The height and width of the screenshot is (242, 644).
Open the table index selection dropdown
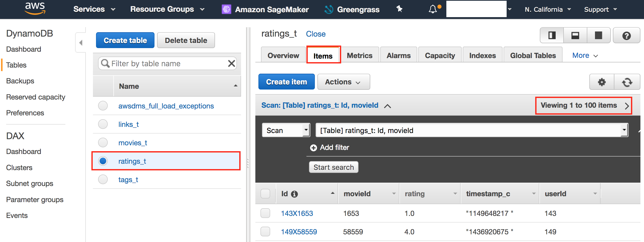click(472, 130)
